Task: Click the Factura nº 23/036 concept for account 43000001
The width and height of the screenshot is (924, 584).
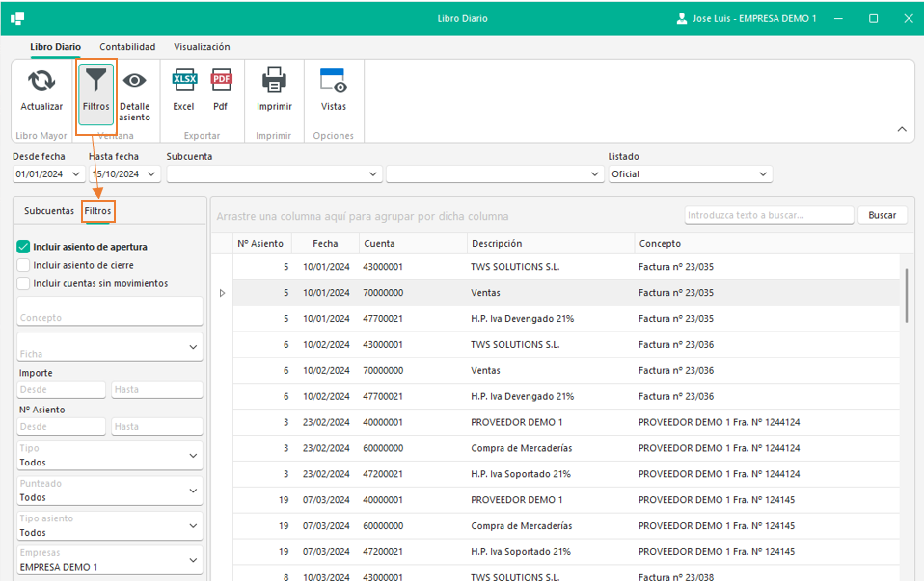Action: point(676,345)
